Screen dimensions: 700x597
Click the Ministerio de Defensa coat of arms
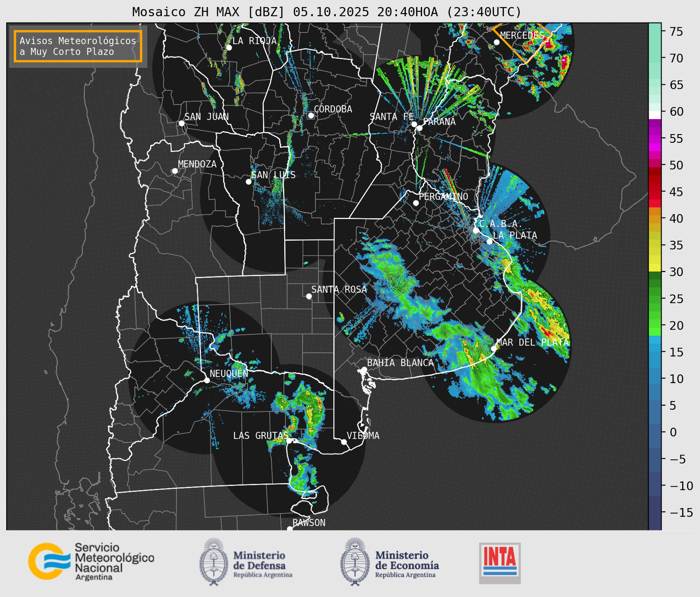[x=214, y=561]
